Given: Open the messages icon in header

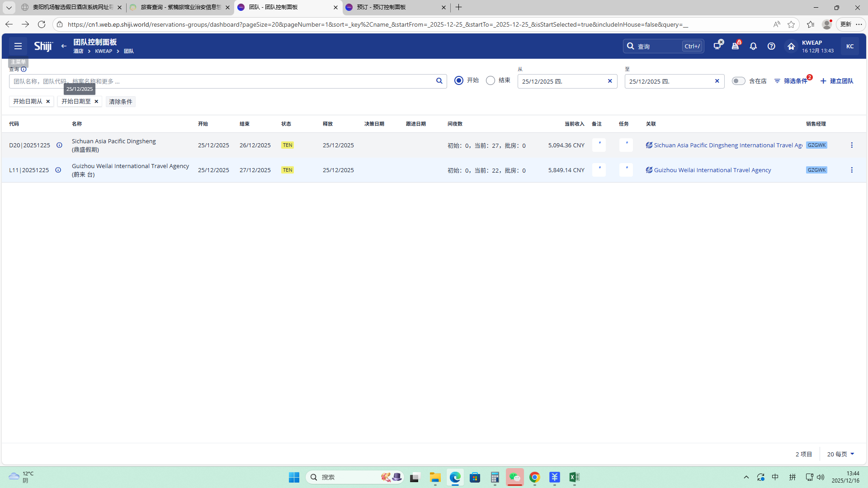Looking at the screenshot, I should (717, 46).
